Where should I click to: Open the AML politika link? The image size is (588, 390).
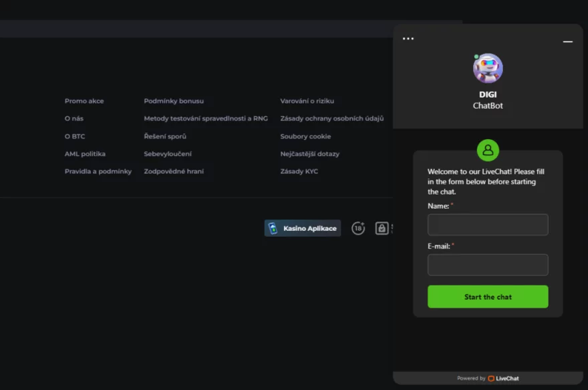(85, 154)
